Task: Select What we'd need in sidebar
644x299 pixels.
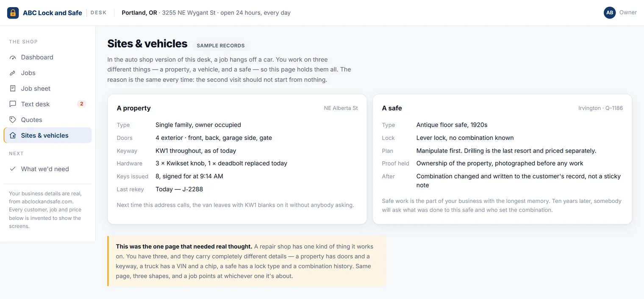Action: click(x=47, y=169)
